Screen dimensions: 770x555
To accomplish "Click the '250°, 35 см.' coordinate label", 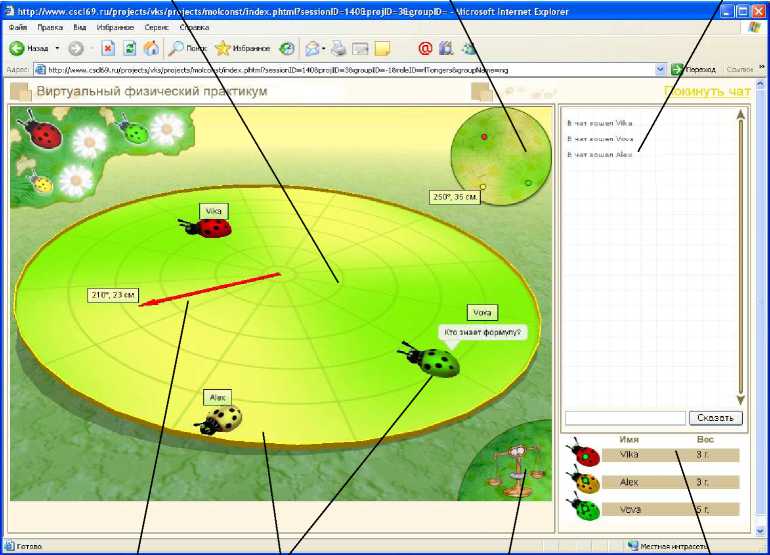I will tap(455, 197).
